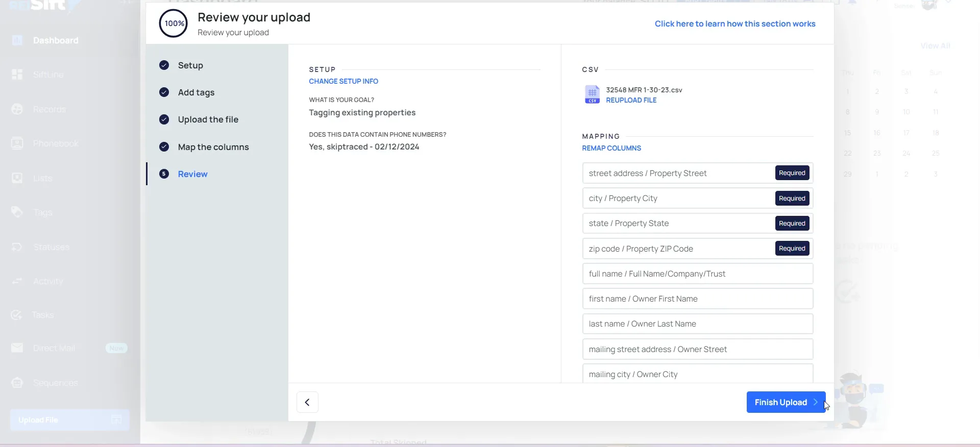Click the CHANGE SETUP INFO link
The height and width of the screenshot is (447, 980).
(344, 81)
